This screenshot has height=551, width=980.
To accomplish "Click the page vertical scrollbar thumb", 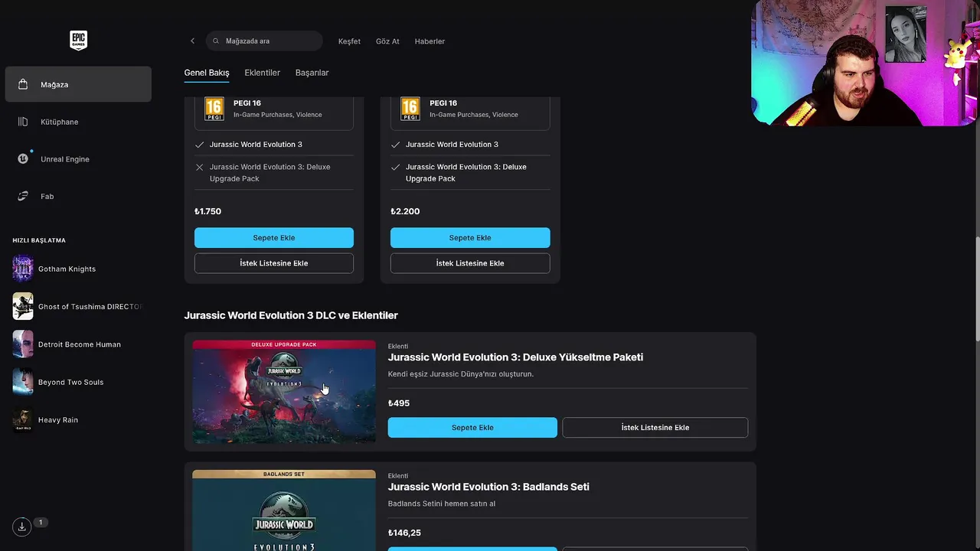I will [977, 289].
